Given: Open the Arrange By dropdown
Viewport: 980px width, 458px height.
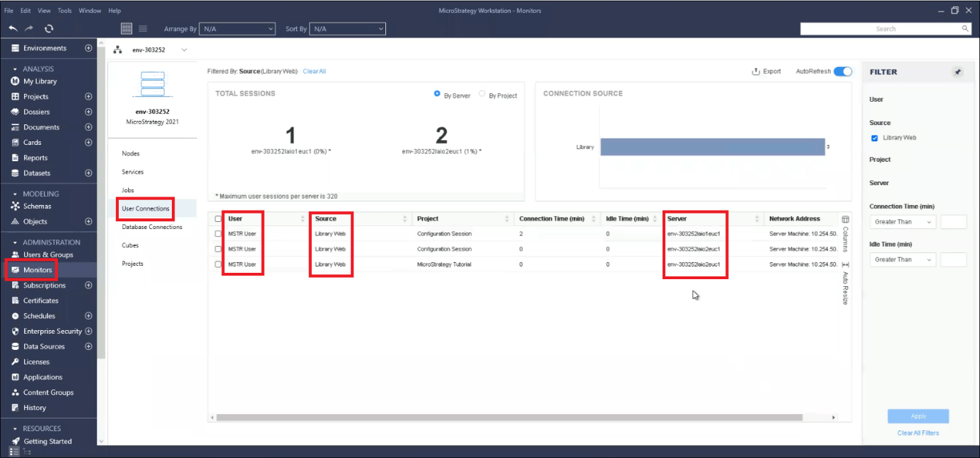Looking at the screenshot, I should tap(238, 29).
